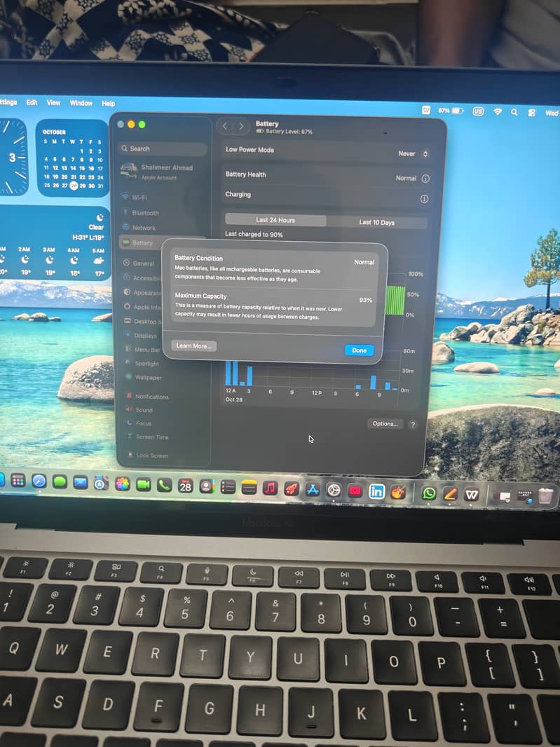Open Control Center from the menu bar
Screen dimensions: 560x747
pyautogui.click(x=531, y=112)
